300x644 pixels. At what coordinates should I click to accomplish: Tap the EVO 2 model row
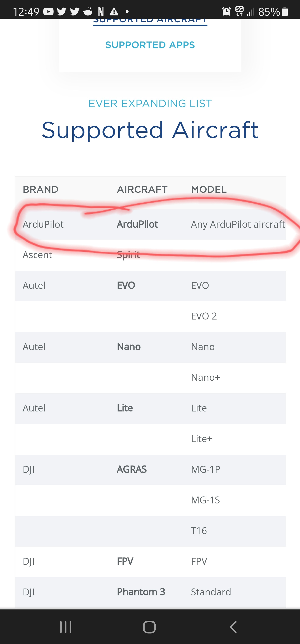pos(204,316)
